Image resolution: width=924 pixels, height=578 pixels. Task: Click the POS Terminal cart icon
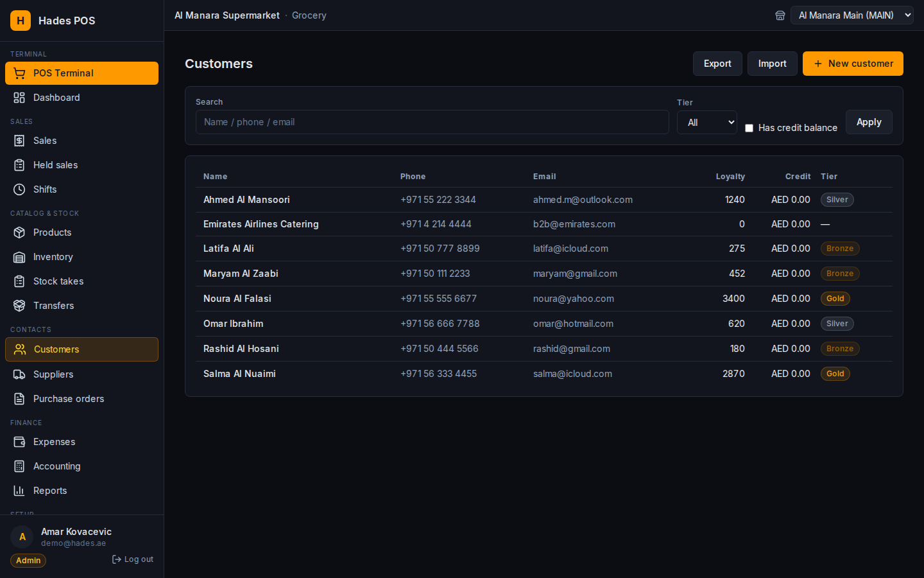pyautogui.click(x=19, y=73)
